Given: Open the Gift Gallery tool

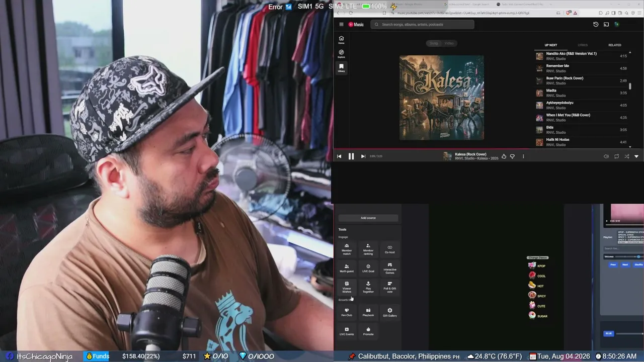Looking at the screenshot, I should pos(390,312).
